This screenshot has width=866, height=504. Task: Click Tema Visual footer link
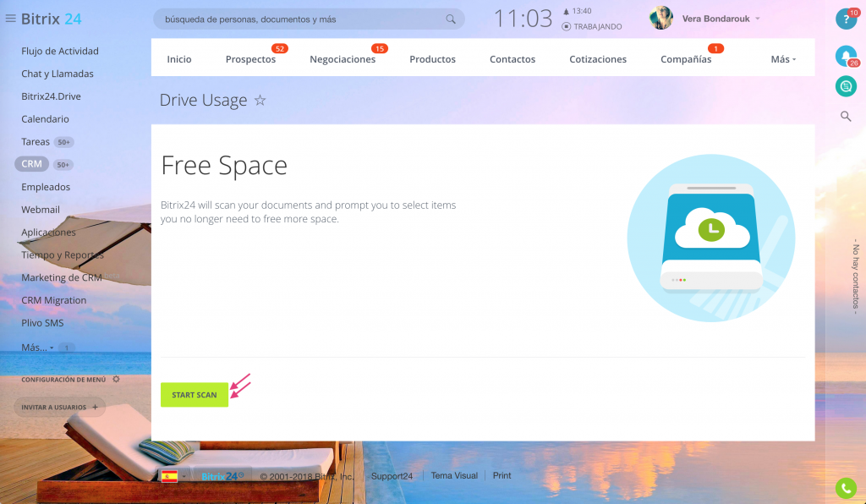454,475
